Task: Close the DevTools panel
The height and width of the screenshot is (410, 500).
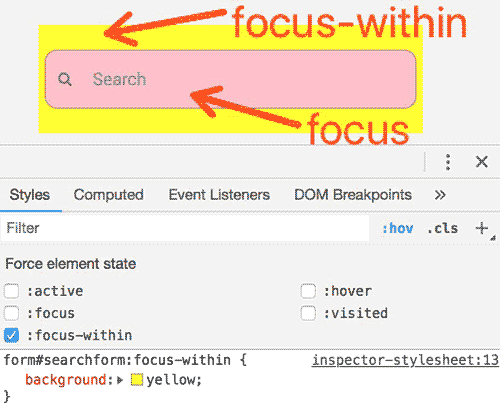Action: (x=482, y=162)
